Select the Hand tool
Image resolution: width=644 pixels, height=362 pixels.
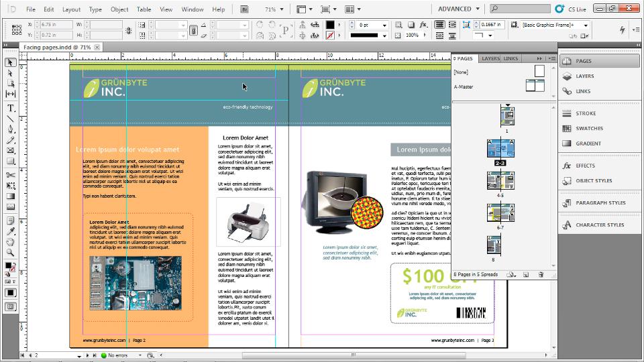[10, 242]
